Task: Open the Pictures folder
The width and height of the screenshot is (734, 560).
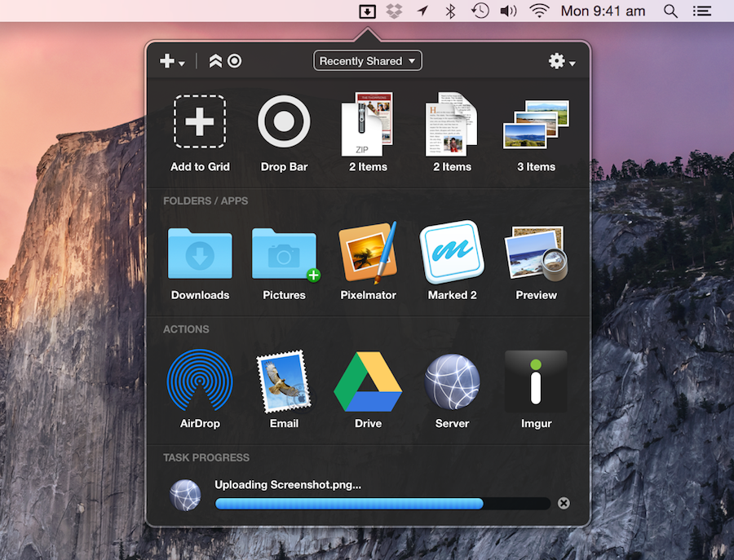Action: pos(284,254)
